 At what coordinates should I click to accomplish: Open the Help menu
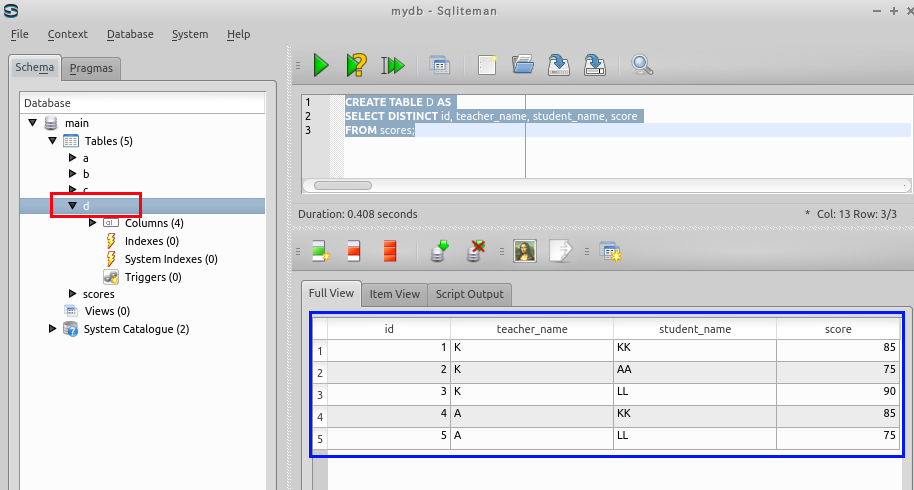click(x=238, y=34)
